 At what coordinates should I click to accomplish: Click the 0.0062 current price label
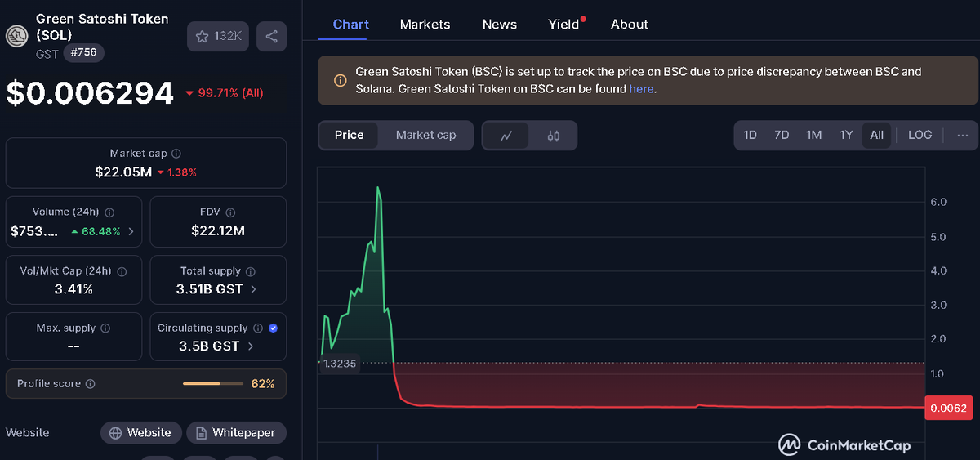click(947, 408)
